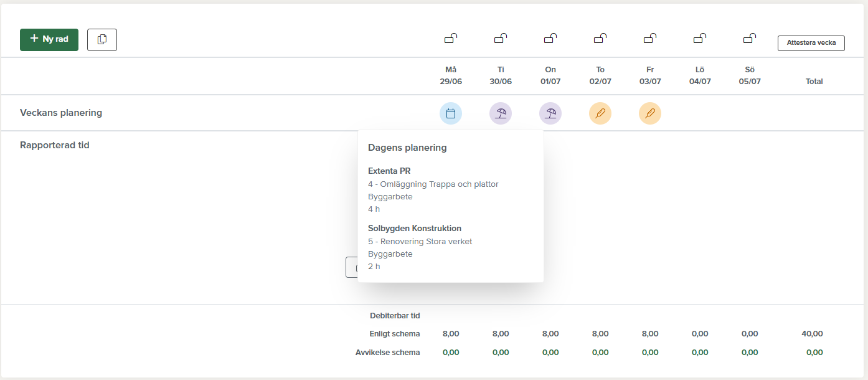Select the Sö 05/07 column header
Image resolution: width=868 pixels, height=380 pixels.
pos(750,75)
